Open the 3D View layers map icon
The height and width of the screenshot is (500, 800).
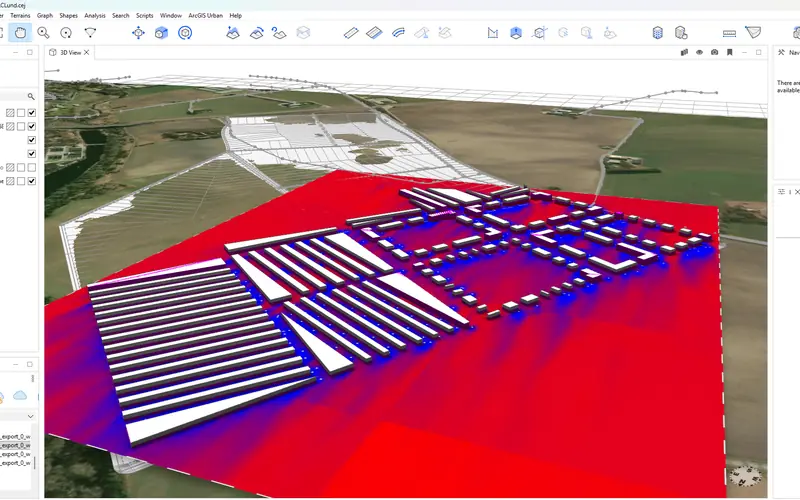684,53
